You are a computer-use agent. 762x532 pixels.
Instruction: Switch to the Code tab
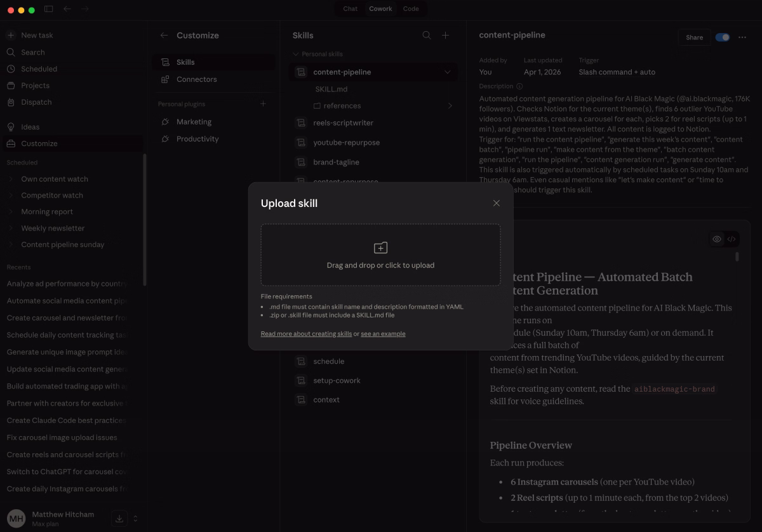(411, 9)
